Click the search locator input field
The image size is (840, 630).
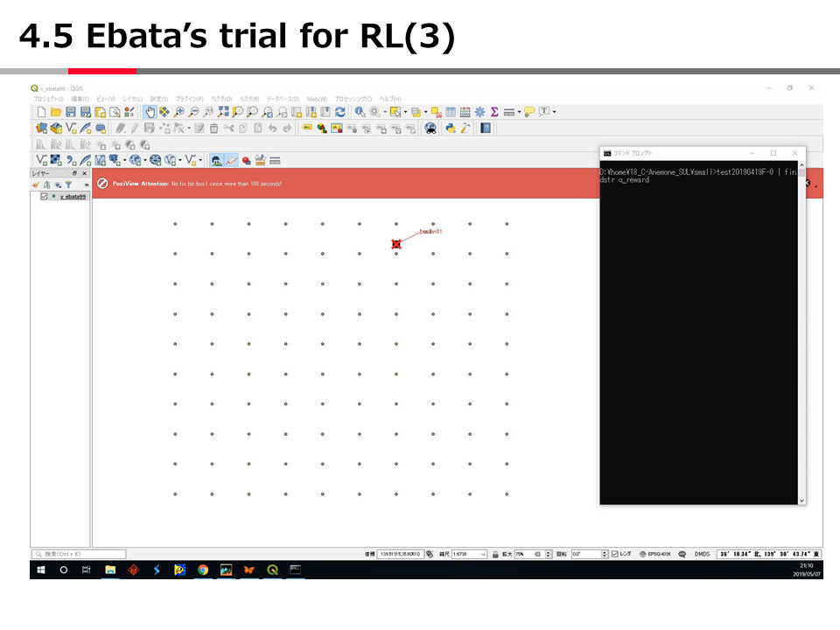coord(79,554)
